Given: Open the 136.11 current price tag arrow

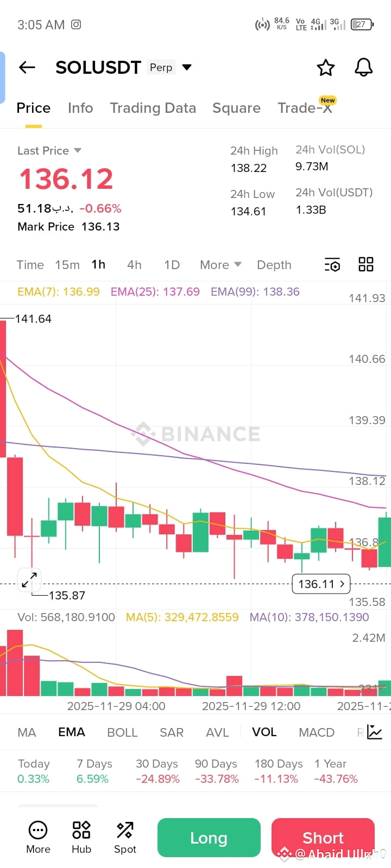Looking at the screenshot, I should pos(321,584).
